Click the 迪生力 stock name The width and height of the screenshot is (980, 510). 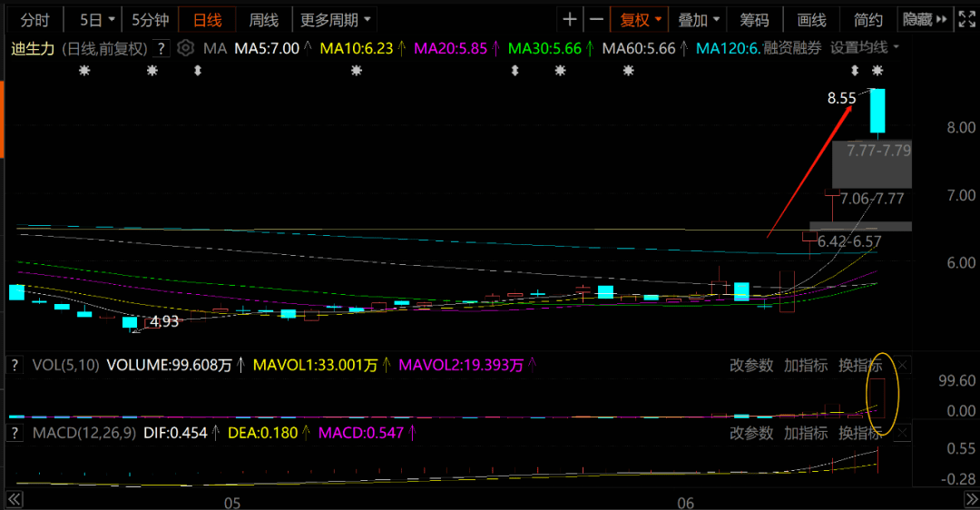(33, 48)
